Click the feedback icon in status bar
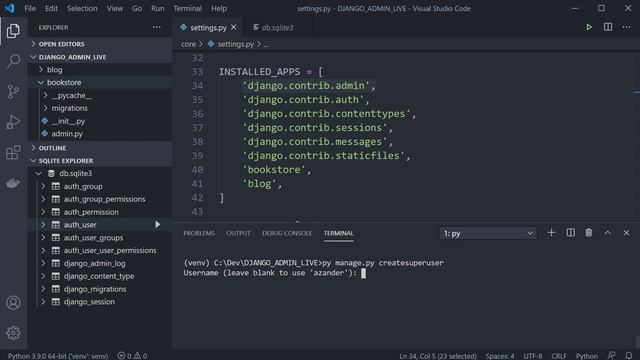 click(611, 356)
